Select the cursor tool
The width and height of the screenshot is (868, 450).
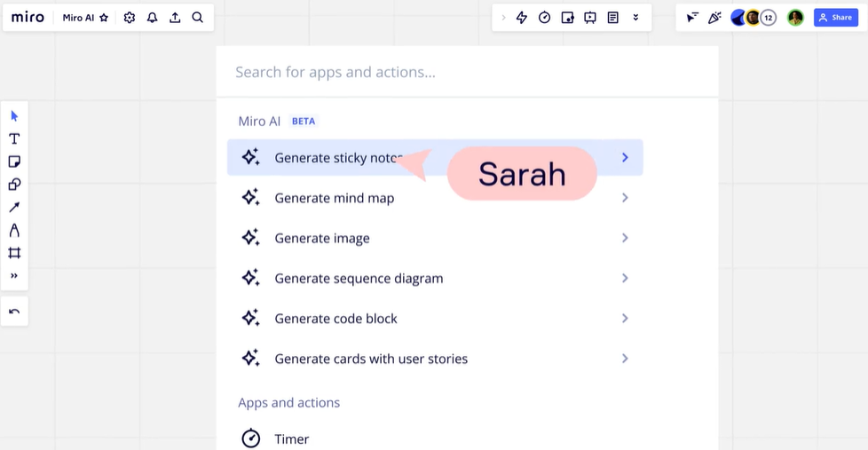point(14,115)
